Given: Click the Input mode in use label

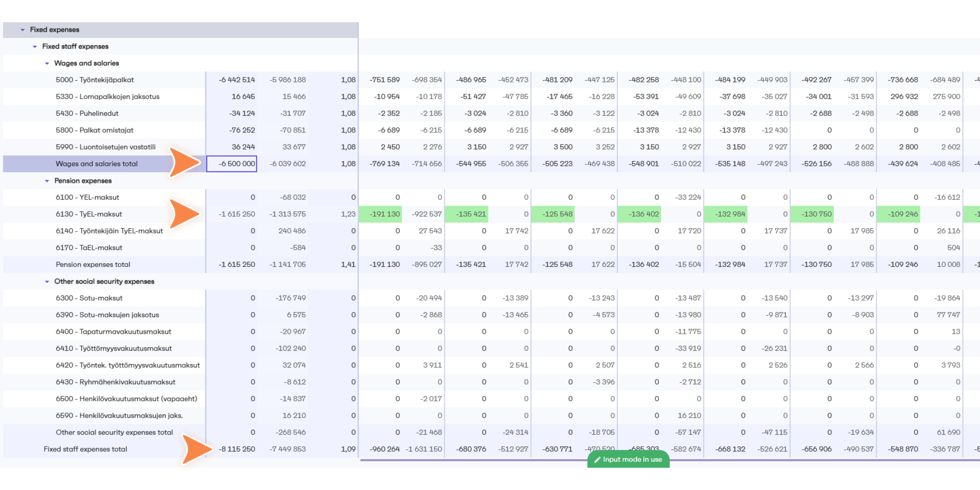Looking at the screenshot, I should [632, 460].
